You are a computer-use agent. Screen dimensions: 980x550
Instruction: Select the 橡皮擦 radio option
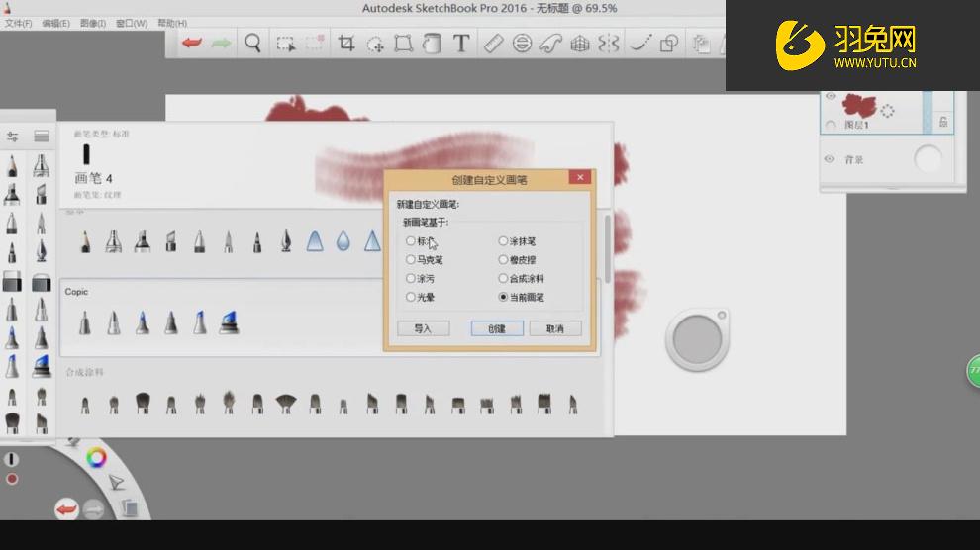tap(503, 260)
